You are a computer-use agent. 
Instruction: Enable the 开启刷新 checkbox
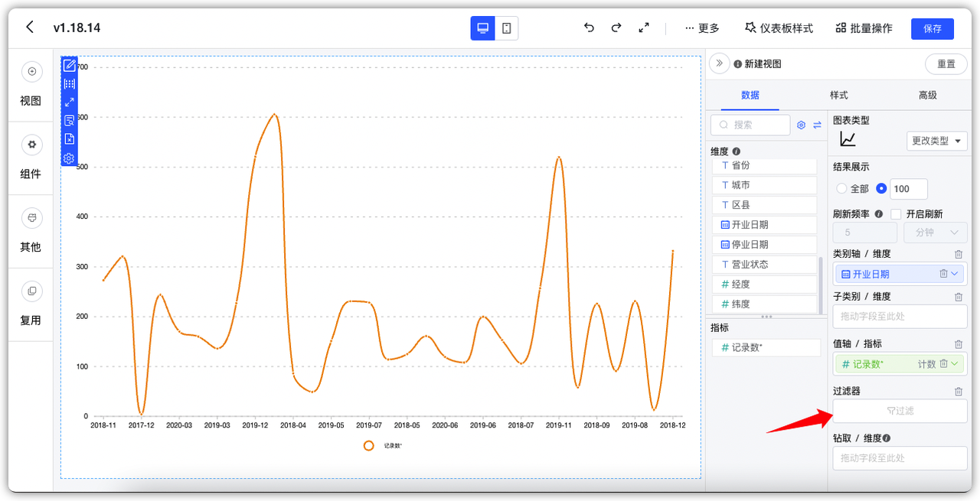click(x=897, y=214)
